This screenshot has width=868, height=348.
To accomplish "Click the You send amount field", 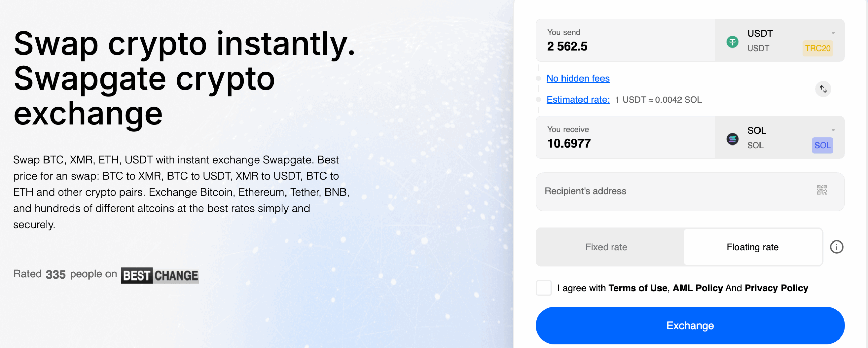I will tap(626, 40).
